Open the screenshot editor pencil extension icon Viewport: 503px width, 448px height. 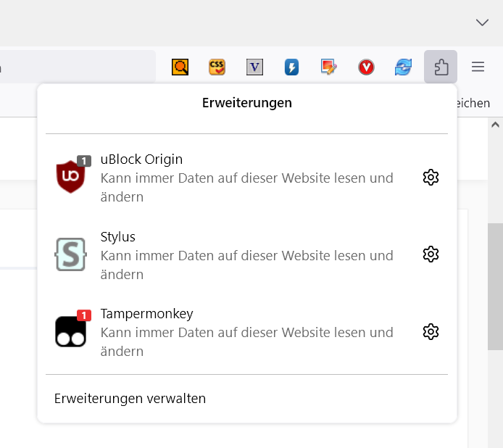point(328,67)
